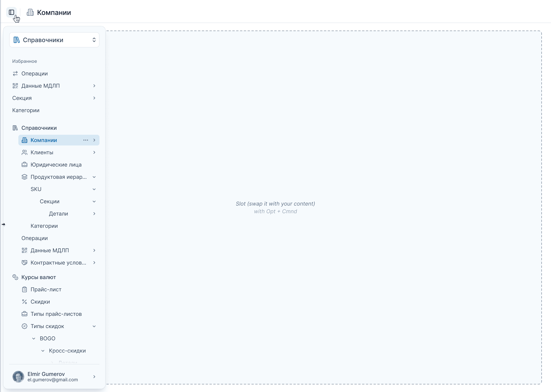The height and width of the screenshot is (392, 551).
Task: Click the Операции swap arrows icon in Избранное
Action: (15, 73)
